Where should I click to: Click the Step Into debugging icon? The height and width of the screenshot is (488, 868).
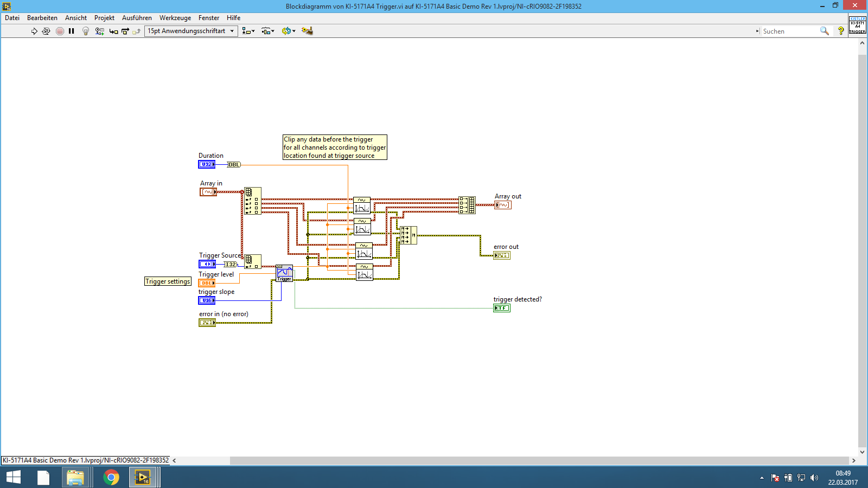tap(113, 31)
